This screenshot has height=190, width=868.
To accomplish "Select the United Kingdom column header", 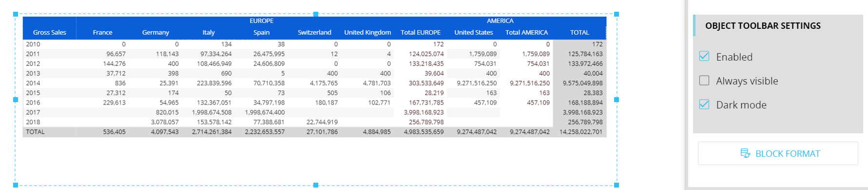I will (367, 33).
